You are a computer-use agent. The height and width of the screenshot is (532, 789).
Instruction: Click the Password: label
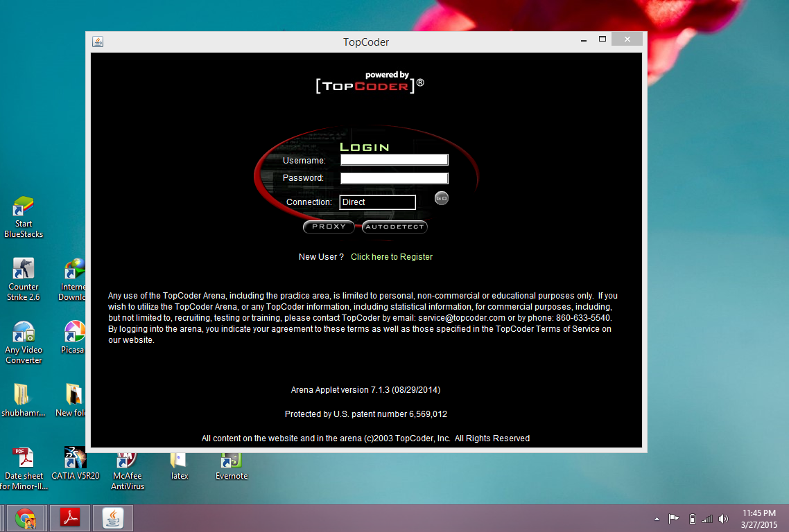[303, 178]
